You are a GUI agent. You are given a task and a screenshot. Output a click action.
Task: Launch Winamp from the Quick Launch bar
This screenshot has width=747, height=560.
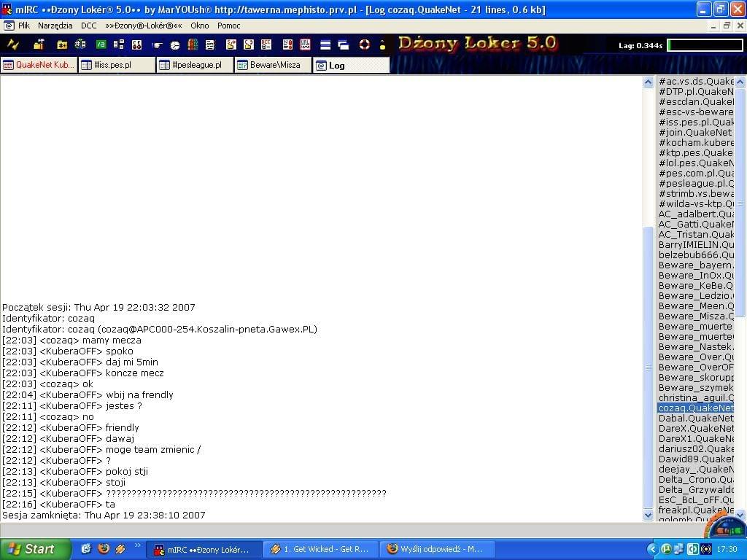120,549
